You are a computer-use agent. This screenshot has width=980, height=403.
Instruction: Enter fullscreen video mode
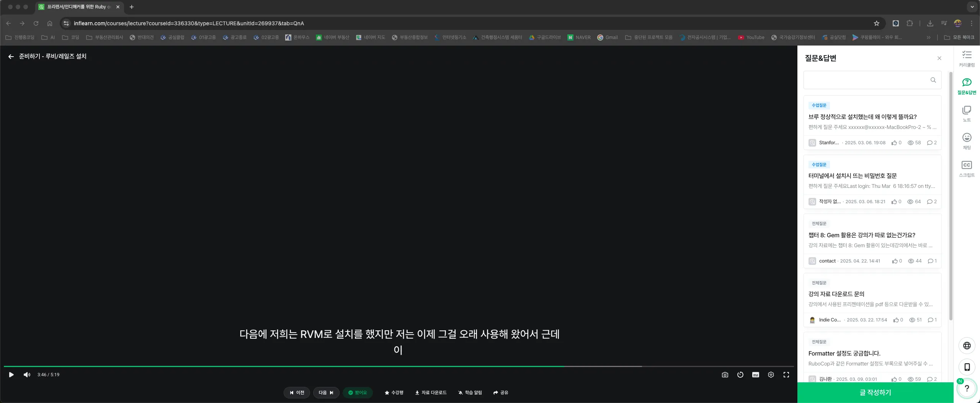pyautogui.click(x=786, y=375)
